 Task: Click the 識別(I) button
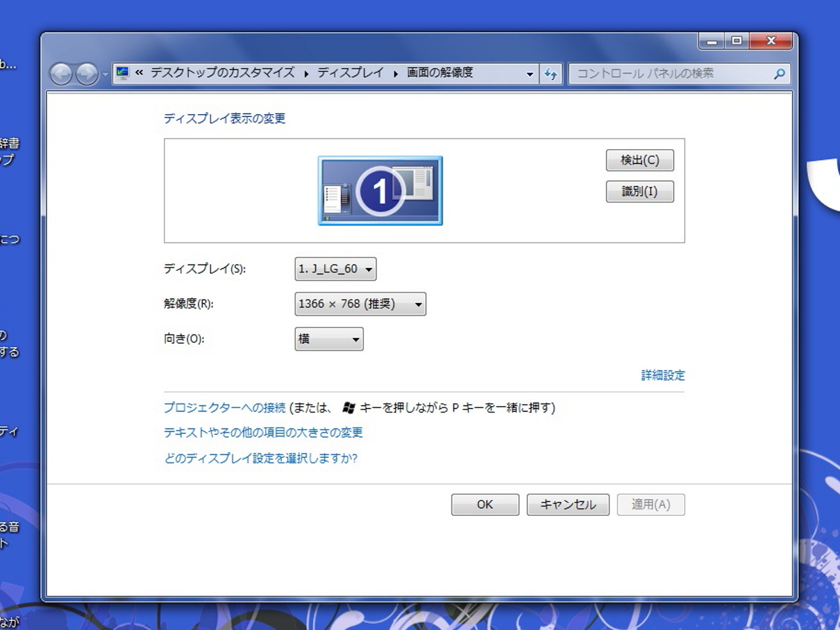click(x=640, y=191)
